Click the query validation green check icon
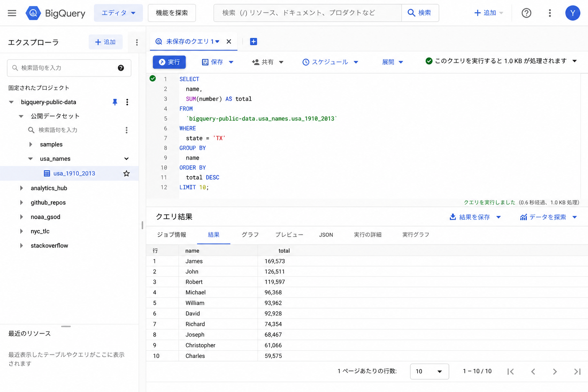 [153, 78]
